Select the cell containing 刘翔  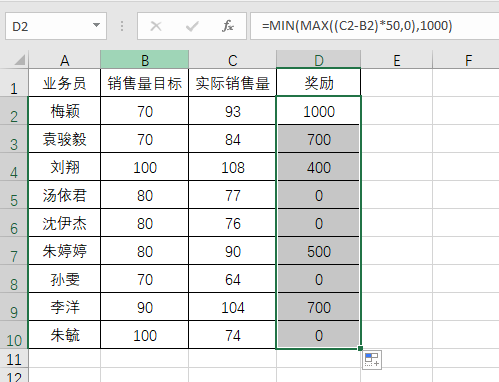point(65,167)
